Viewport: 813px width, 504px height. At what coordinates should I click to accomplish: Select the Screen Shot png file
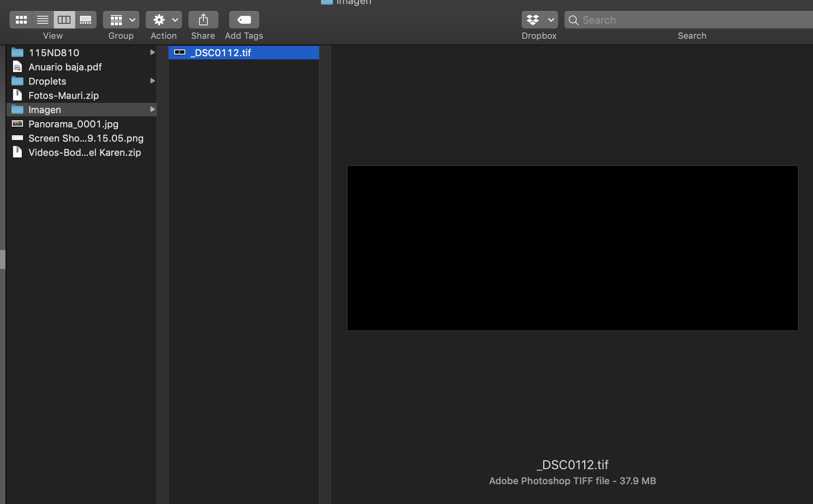[x=85, y=138]
